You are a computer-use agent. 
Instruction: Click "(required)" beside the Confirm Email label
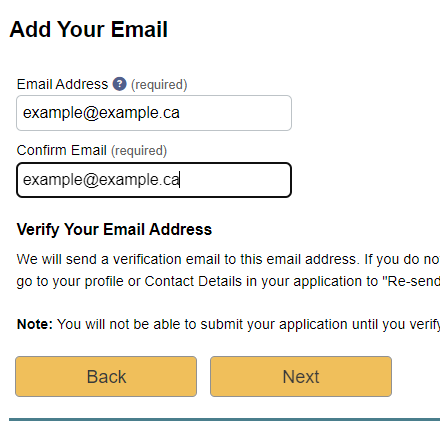coord(139,151)
